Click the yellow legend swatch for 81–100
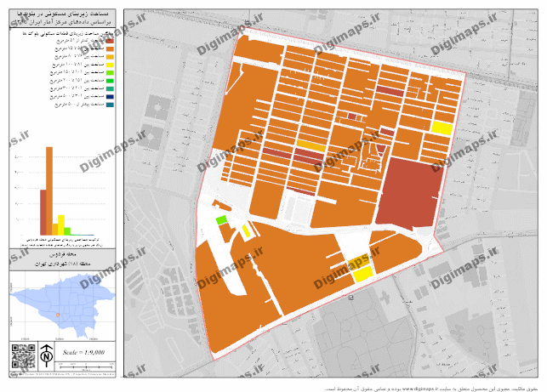The image size is (547, 392). point(110,65)
